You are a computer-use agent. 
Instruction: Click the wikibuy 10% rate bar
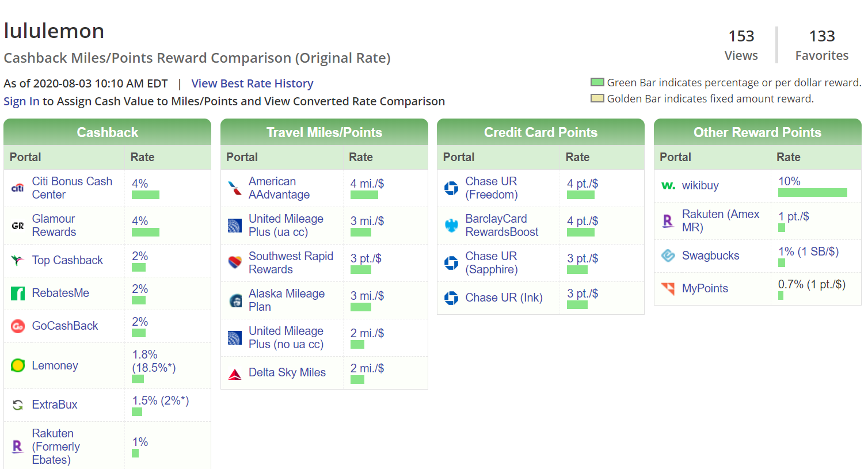(x=812, y=193)
